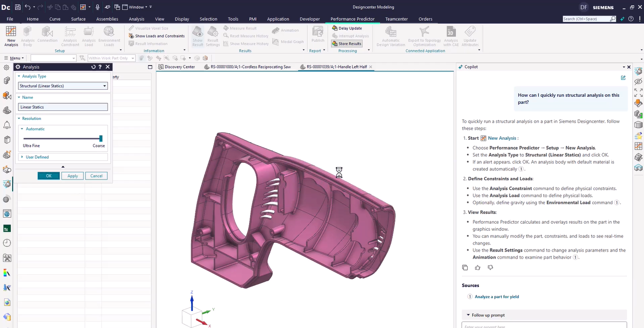Open the Analyze a part for yield source link

tap(497, 297)
